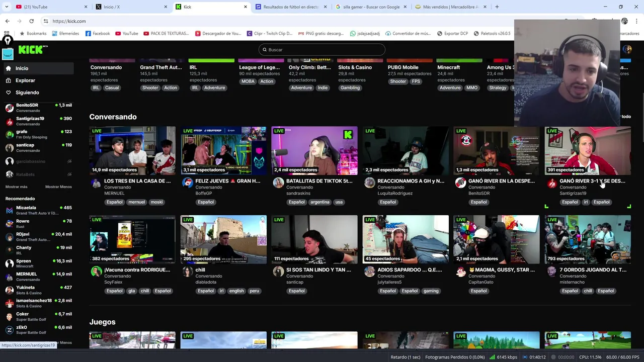Click the Kick logo
Screen dimensions: 644x362
pos(33,50)
